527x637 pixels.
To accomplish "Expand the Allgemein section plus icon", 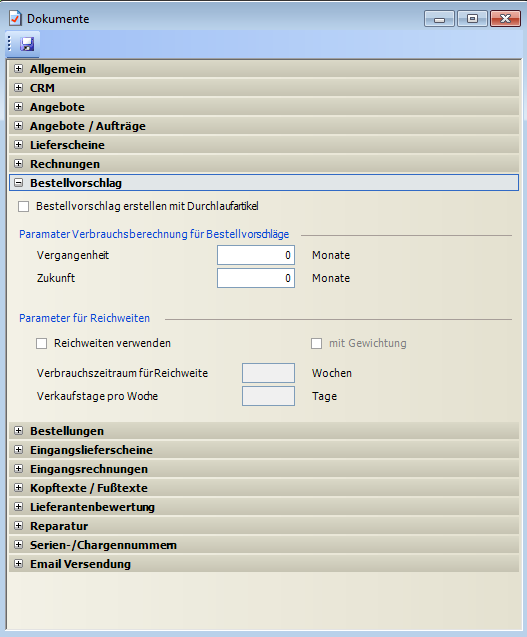I will click(x=18, y=69).
